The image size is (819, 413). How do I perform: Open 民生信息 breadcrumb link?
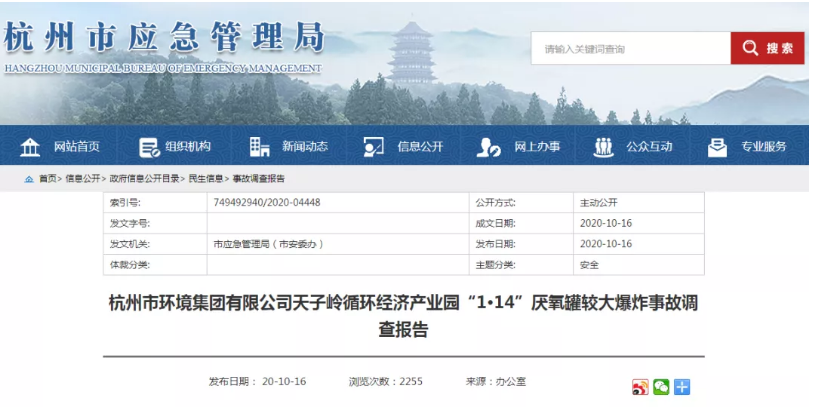206,179
